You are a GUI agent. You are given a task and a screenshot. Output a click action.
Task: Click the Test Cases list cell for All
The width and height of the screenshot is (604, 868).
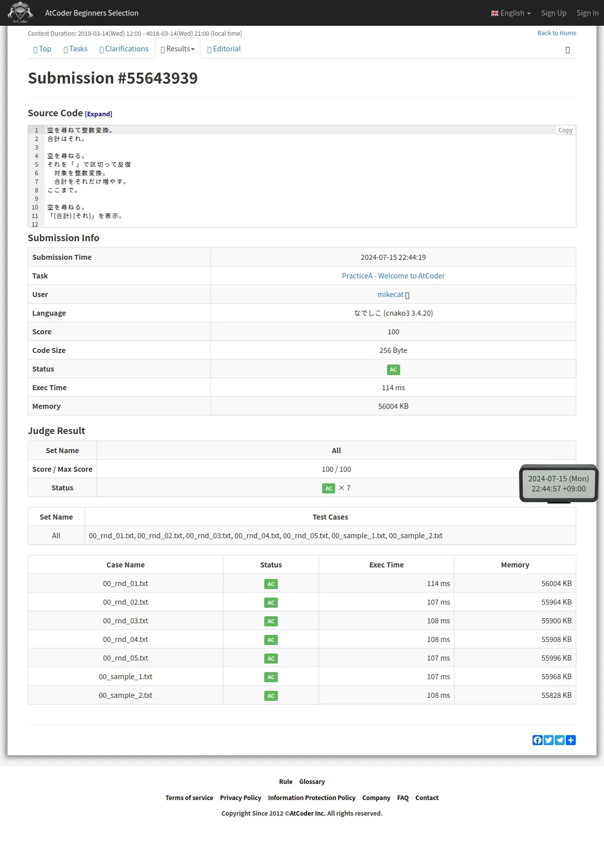[x=330, y=536]
